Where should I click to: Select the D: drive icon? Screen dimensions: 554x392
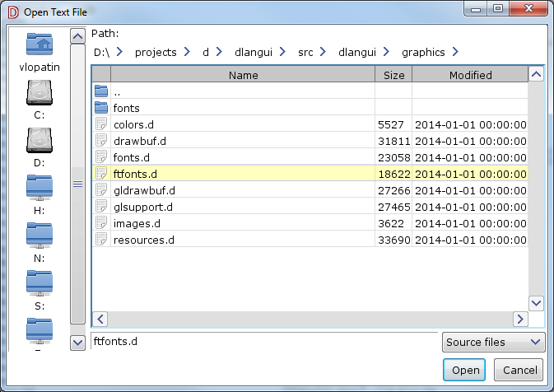click(39, 142)
